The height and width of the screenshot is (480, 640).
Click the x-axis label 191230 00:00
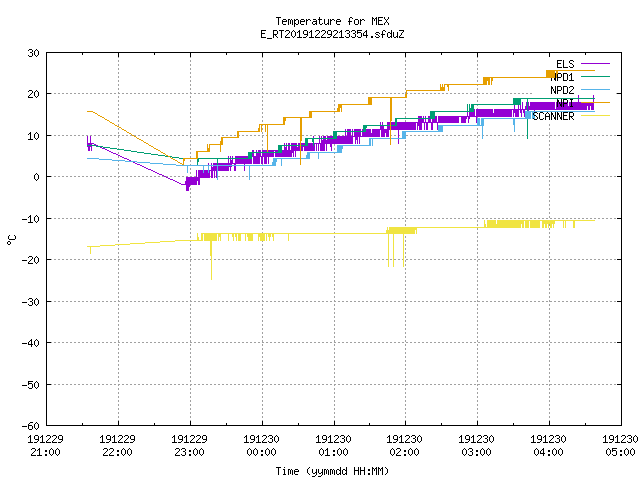pos(261,446)
